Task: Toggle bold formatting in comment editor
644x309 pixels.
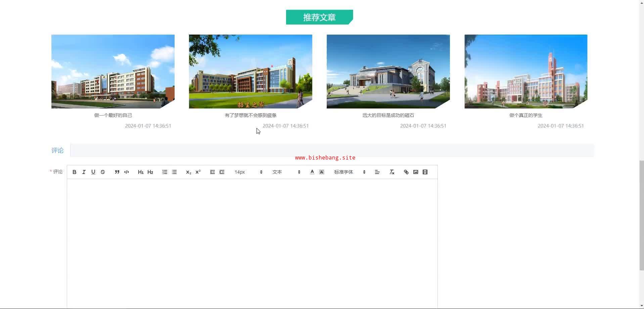Action: [x=75, y=172]
